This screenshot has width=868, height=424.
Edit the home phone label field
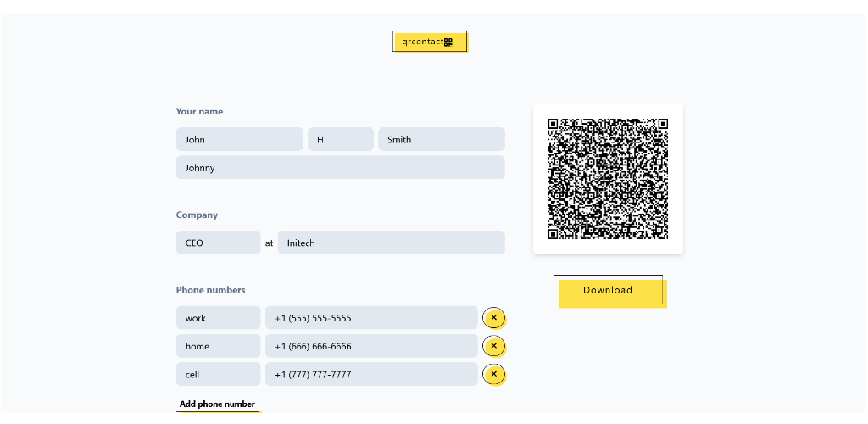pos(218,347)
